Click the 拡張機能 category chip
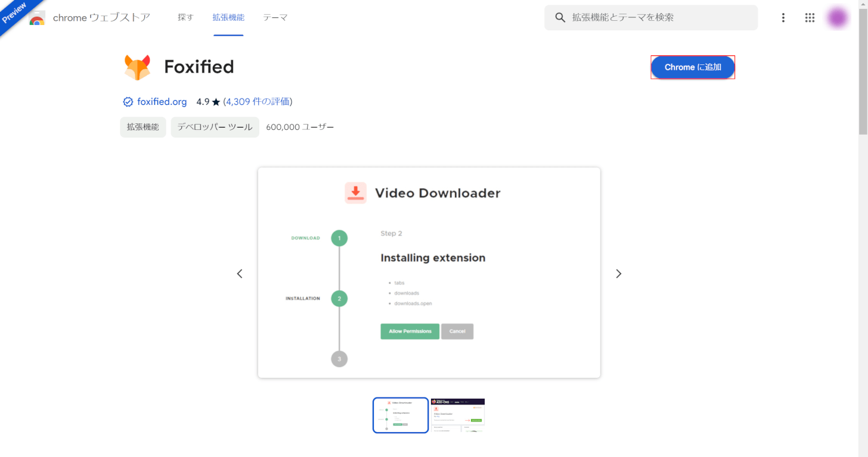 [x=143, y=127]
